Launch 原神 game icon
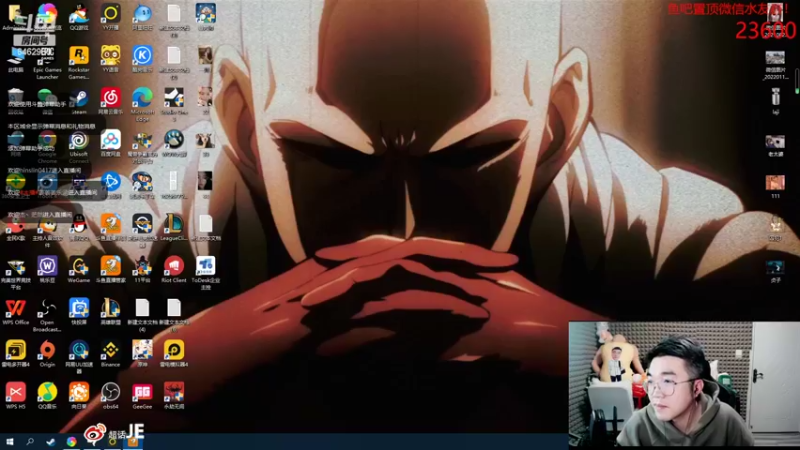800x450 pixels. point(142,354)
